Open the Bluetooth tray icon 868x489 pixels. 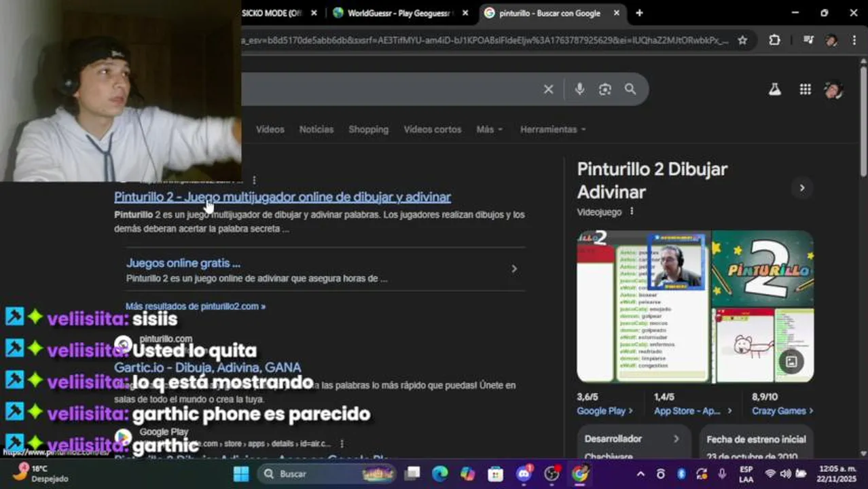coord(681,473)
